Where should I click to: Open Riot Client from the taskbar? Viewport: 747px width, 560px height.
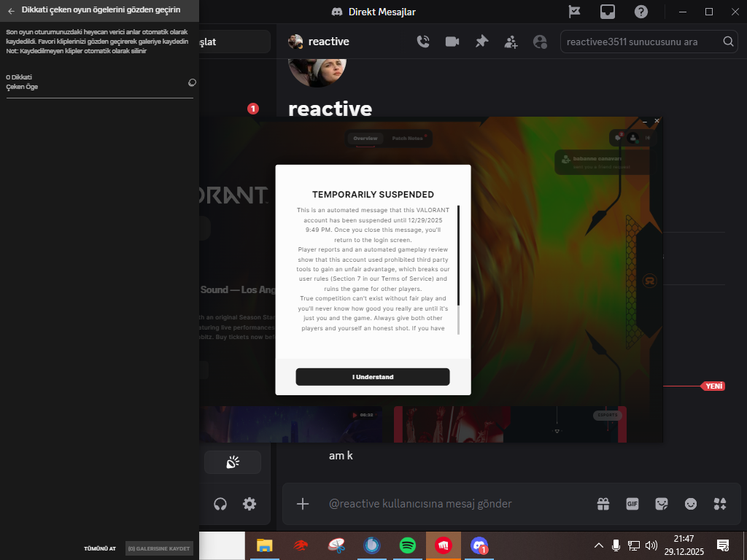[443, 545]
